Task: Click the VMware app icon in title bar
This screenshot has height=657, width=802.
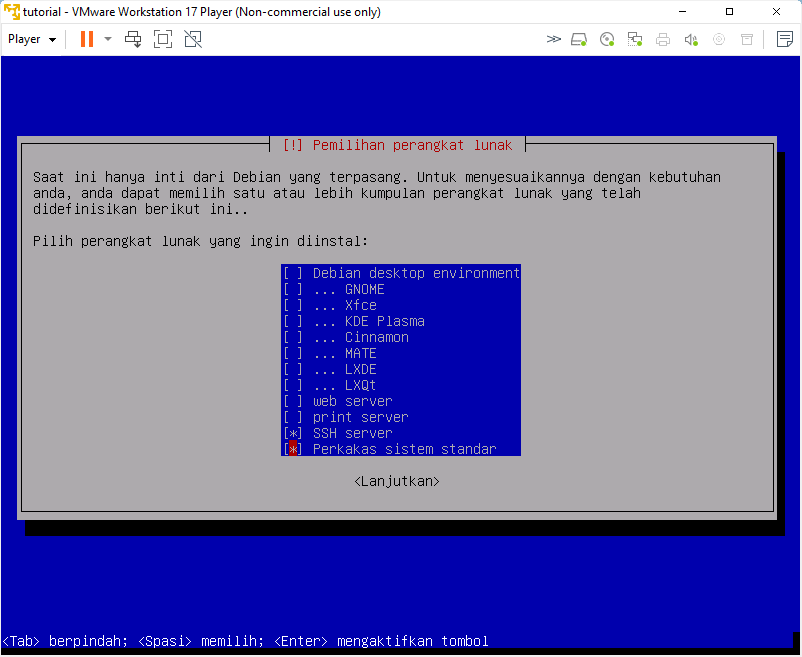Action: [11, 11]
